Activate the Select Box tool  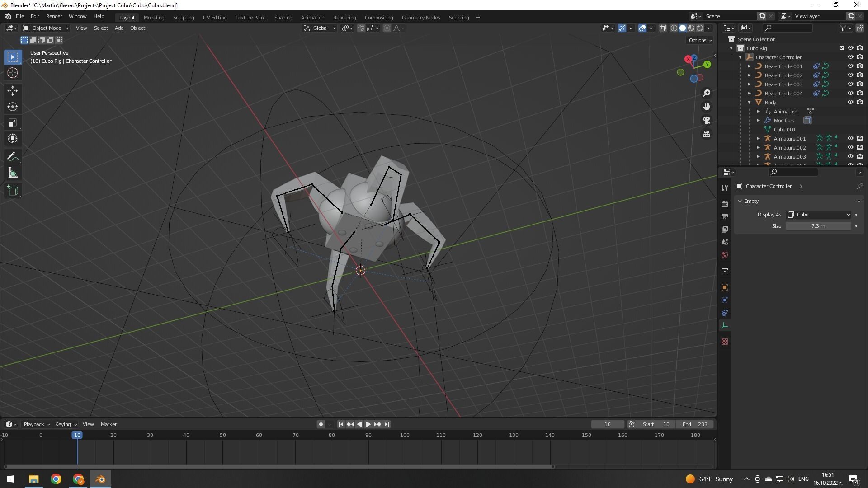[x=13, y=57]
